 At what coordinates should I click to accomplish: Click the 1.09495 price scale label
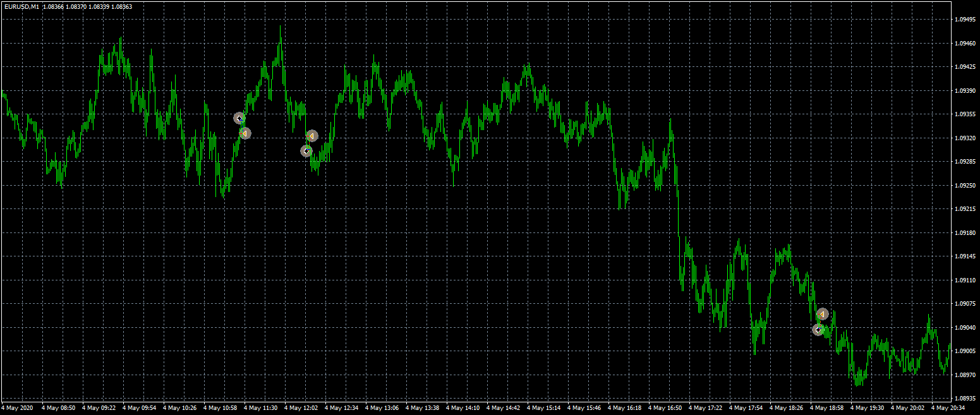tap(967, 20)
